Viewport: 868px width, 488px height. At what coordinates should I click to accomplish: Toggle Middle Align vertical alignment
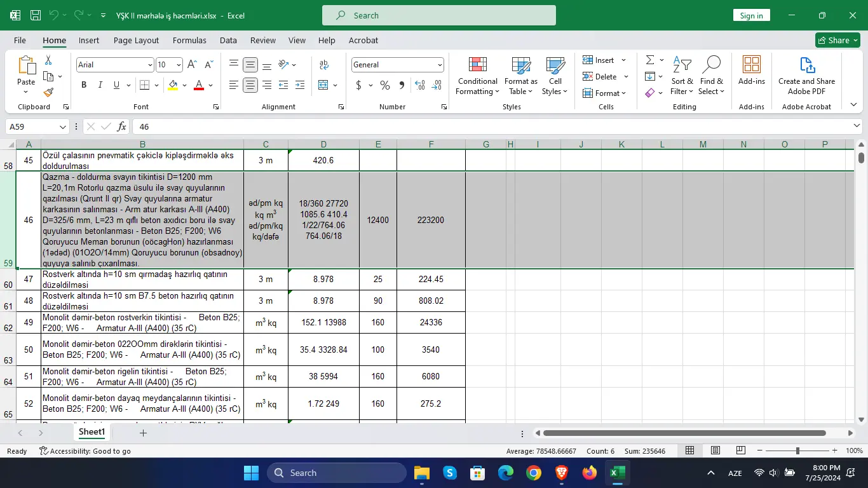(250, 65)
